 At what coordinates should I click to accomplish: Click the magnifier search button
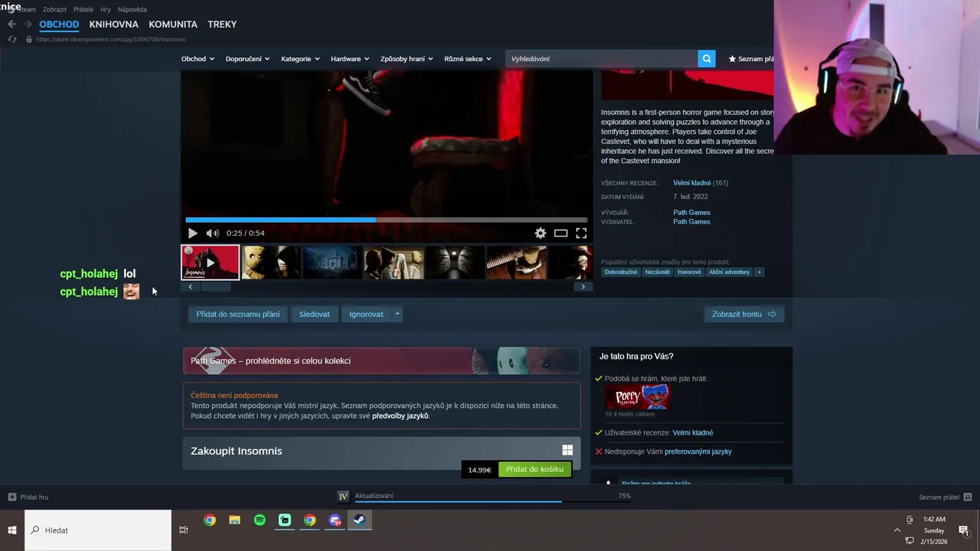pos(707,59)
